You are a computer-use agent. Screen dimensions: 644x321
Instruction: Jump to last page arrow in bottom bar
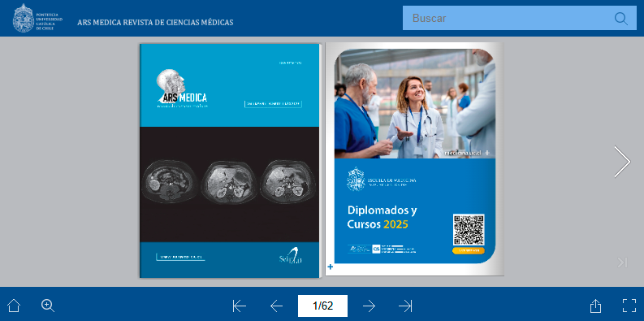405,306
